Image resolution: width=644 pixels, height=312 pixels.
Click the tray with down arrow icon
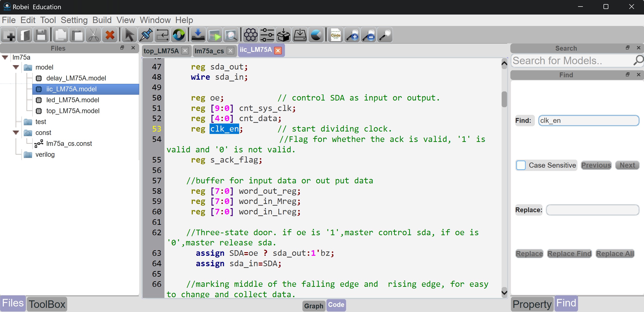tap(300, 35)
